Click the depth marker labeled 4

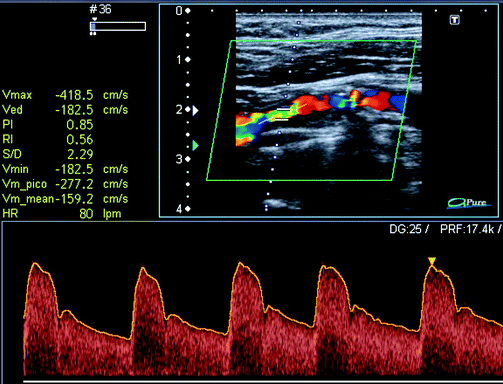click(179, 209)
